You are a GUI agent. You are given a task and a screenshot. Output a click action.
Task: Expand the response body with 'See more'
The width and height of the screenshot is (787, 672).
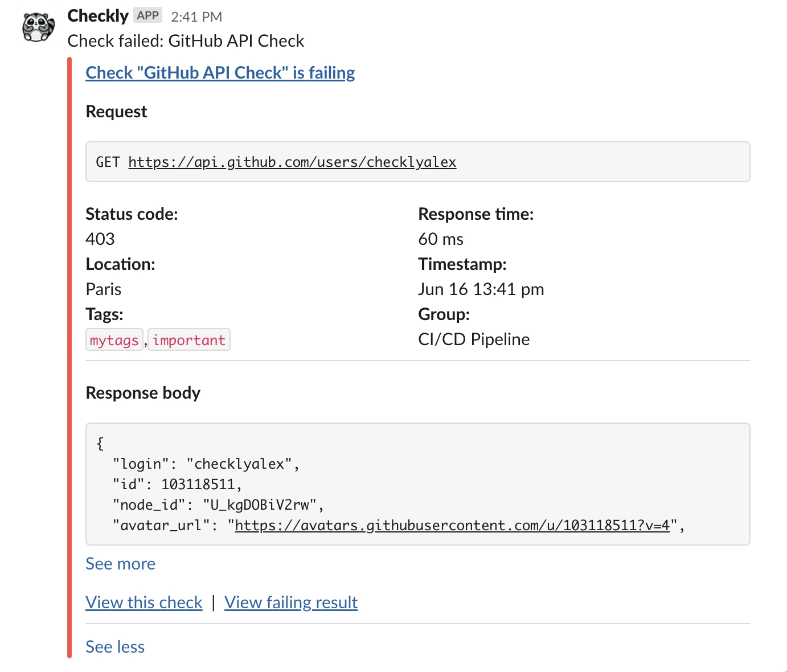120,563
